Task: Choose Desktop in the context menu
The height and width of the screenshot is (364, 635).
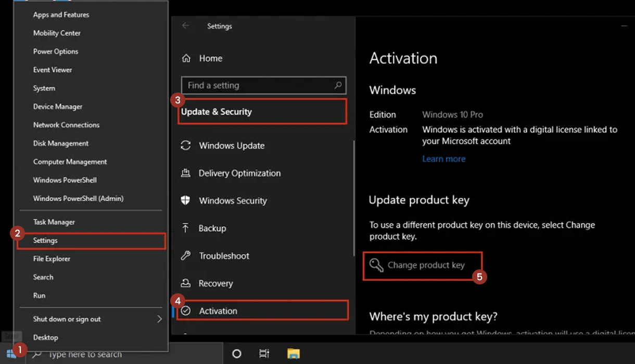Action: coord(46,337)
